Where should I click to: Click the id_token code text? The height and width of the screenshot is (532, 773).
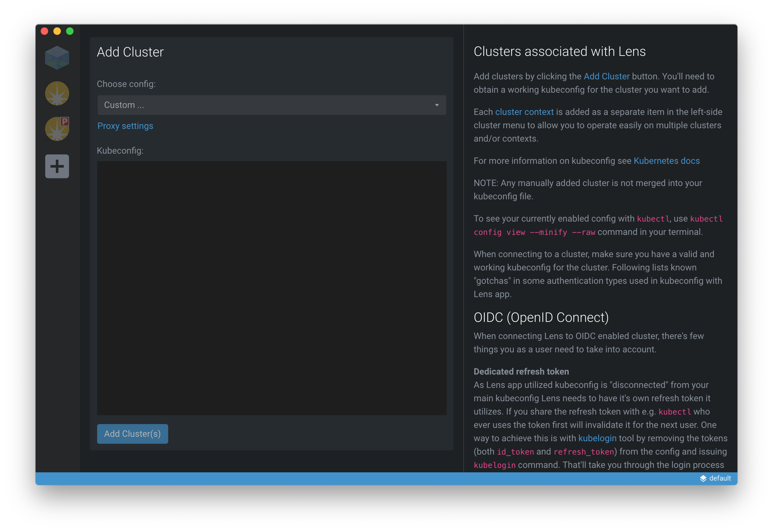point(515,452)
